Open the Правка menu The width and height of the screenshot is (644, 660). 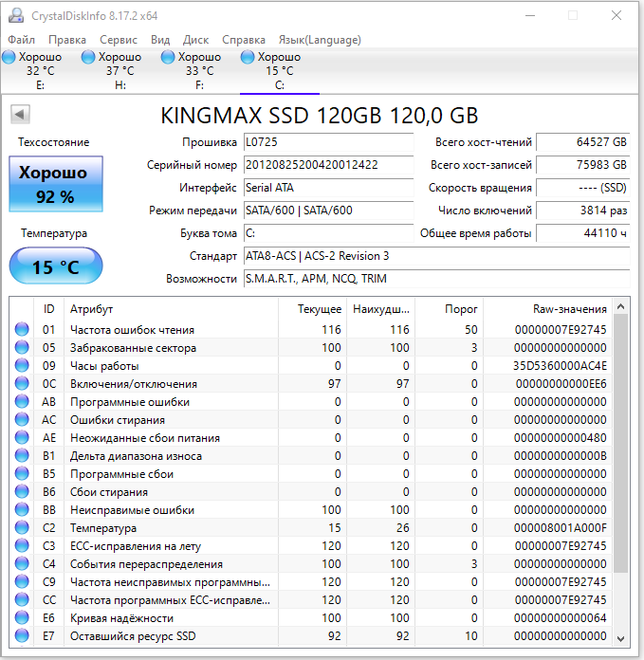(x=67, y=40)
